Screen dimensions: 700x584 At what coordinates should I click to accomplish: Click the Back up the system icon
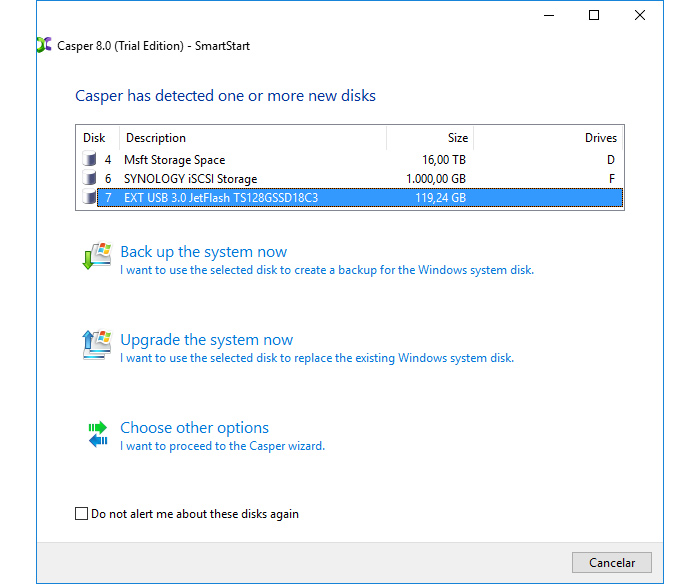click(x=96, y=258)
